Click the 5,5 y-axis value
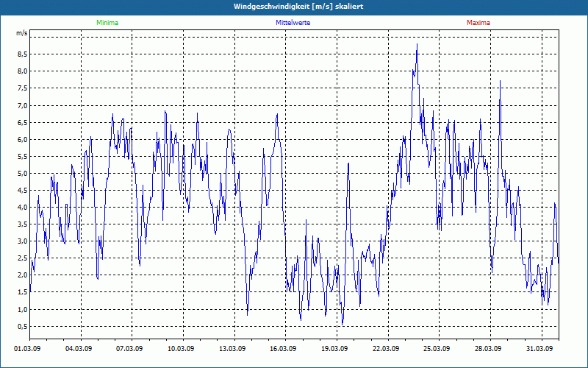 (x=23, y=157)
